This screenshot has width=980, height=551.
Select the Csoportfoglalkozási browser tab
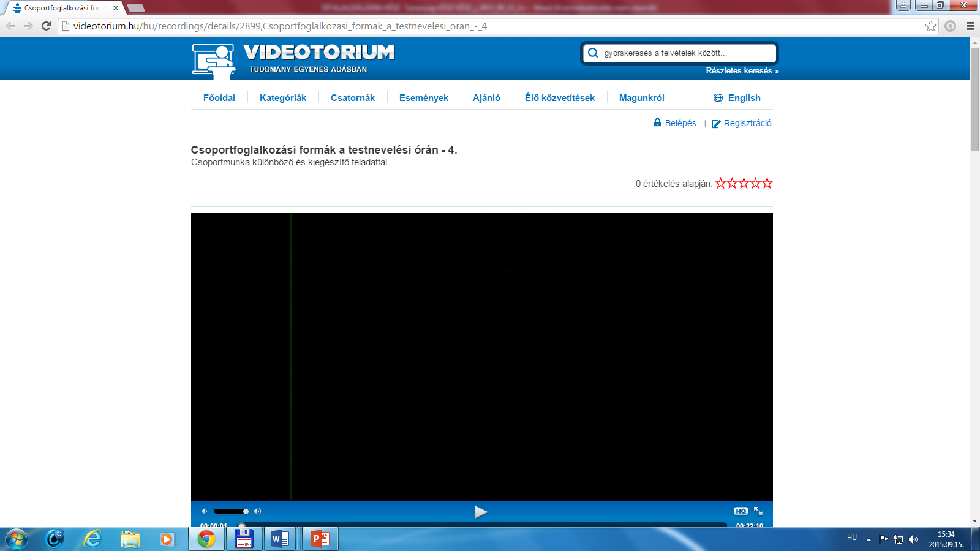coord(61,8)
